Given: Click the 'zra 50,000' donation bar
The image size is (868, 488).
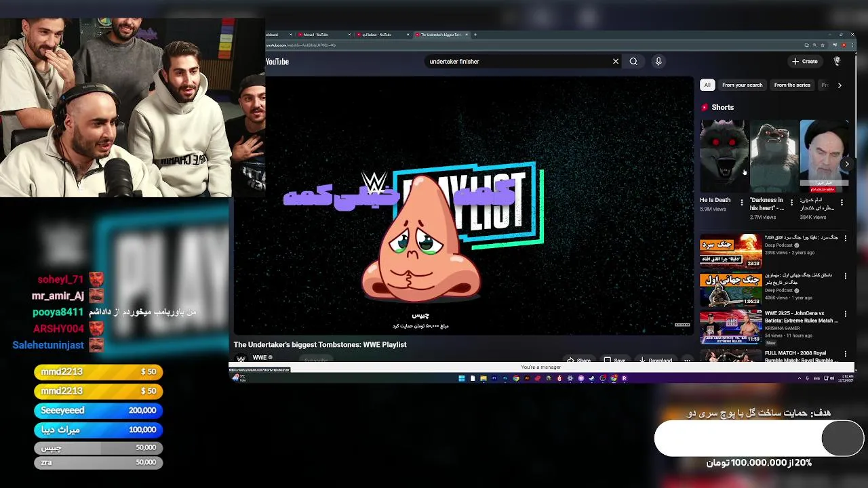Looking at the screenshot, I should click(x=98, y=462).
